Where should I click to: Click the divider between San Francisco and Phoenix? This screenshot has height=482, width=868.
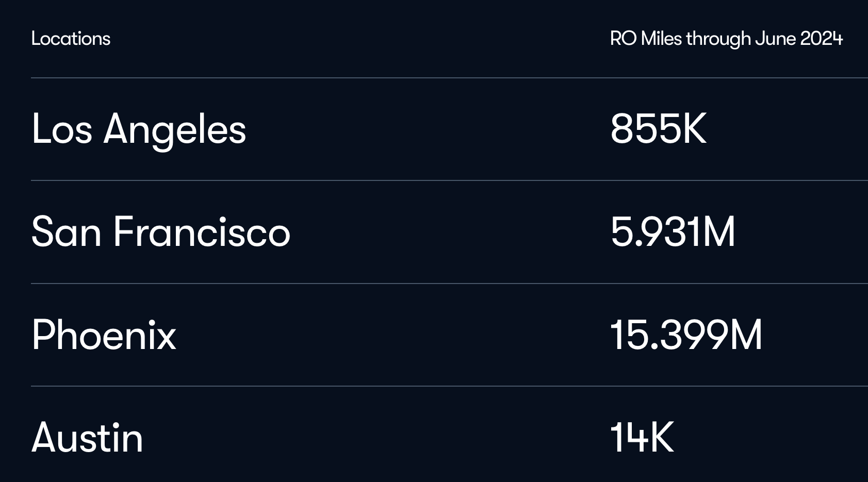tap(449, 284)
